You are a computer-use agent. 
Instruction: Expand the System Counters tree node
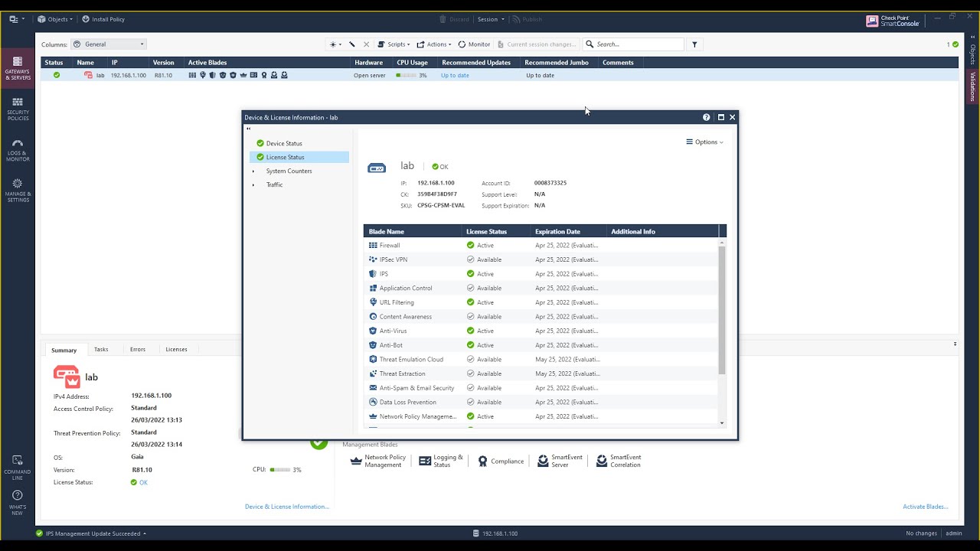[x=253, y=171]
